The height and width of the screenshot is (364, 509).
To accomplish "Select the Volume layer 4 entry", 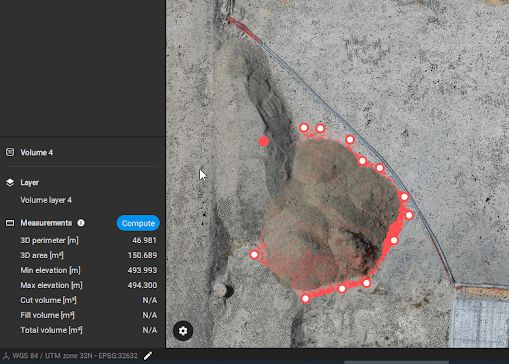I will (46, 200).
